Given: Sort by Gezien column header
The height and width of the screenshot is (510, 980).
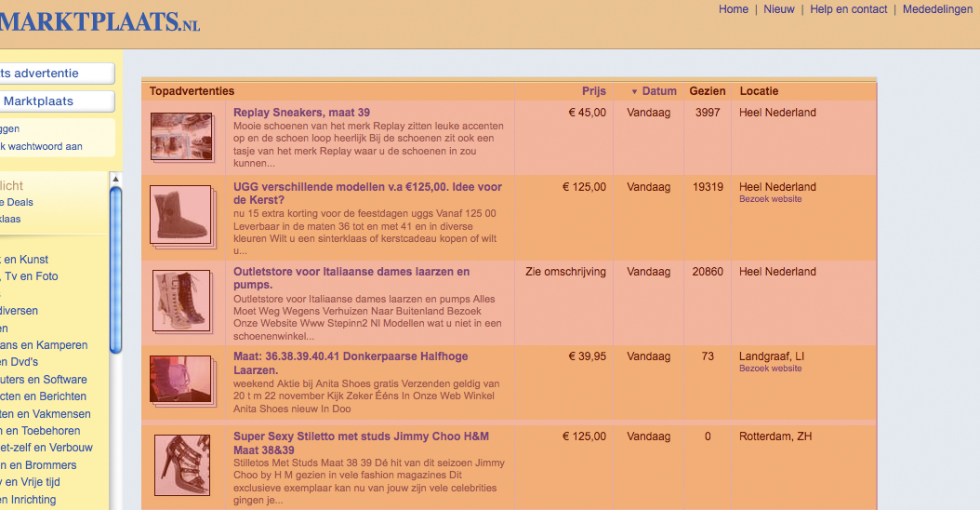Looking at the screenshot, I should coord(708,91).
